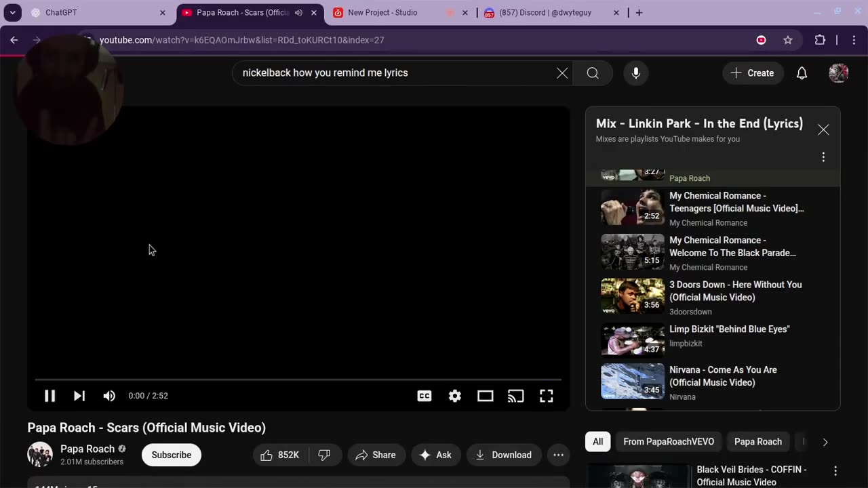Switch to theater mode

(x=486, y=396)
